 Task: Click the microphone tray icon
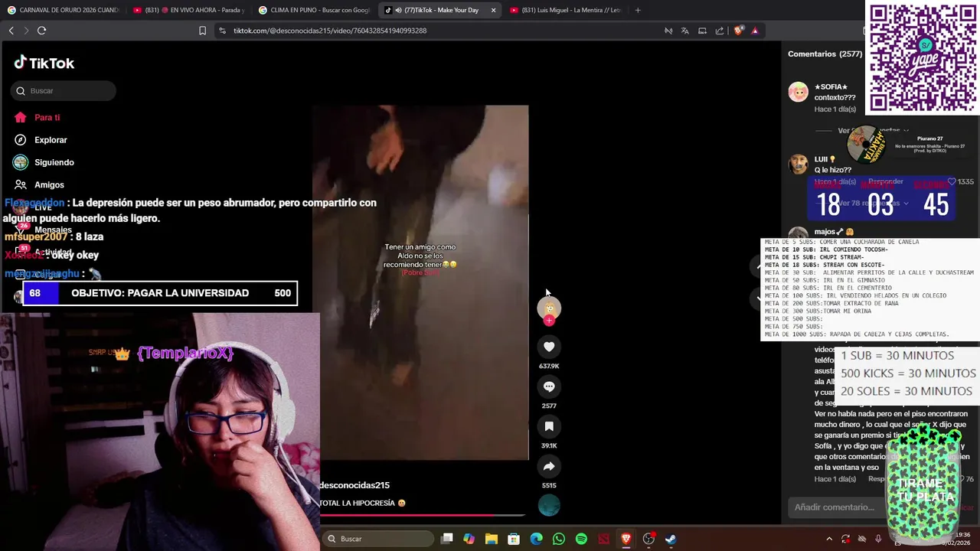(878, 539)
